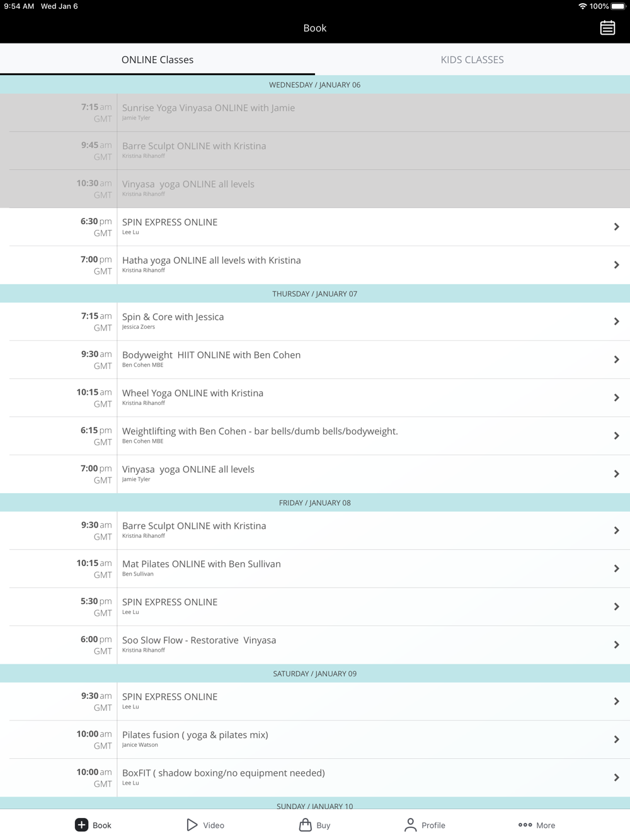Open the calendar schedule icon
This screenshot has width=630, height=840.
tap(607, 28)
